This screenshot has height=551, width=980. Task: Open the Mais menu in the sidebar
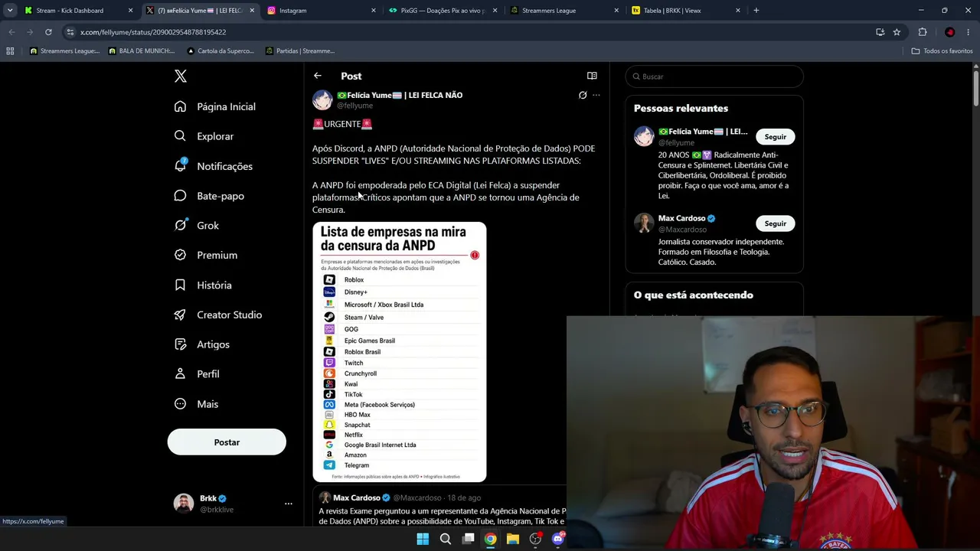[197, 404]
